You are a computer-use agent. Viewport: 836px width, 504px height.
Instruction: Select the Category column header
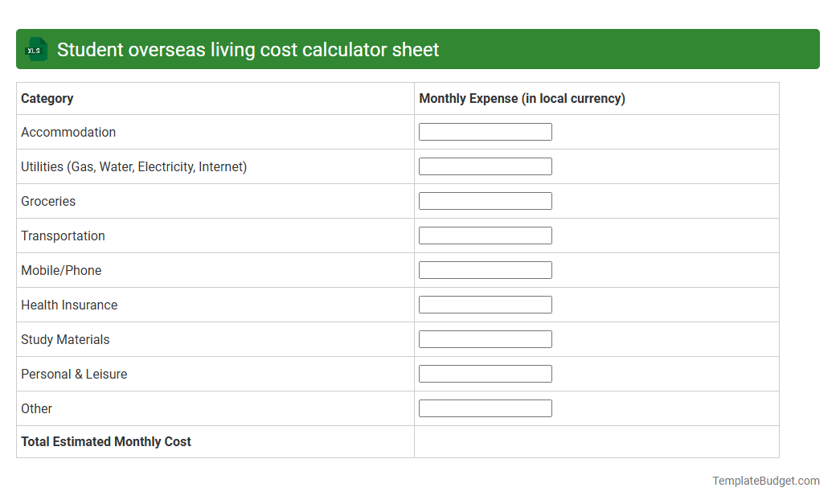click(x=47, y=98)
